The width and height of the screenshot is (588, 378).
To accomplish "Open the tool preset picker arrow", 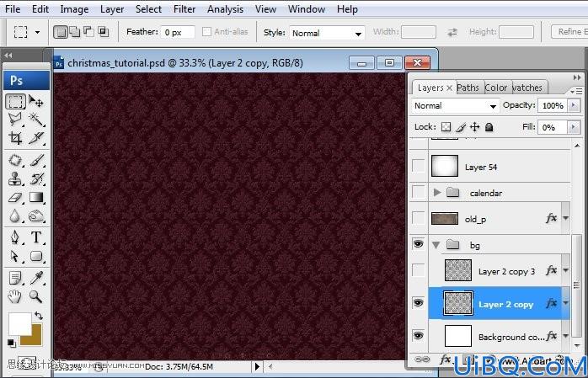I will coord(38,32).
